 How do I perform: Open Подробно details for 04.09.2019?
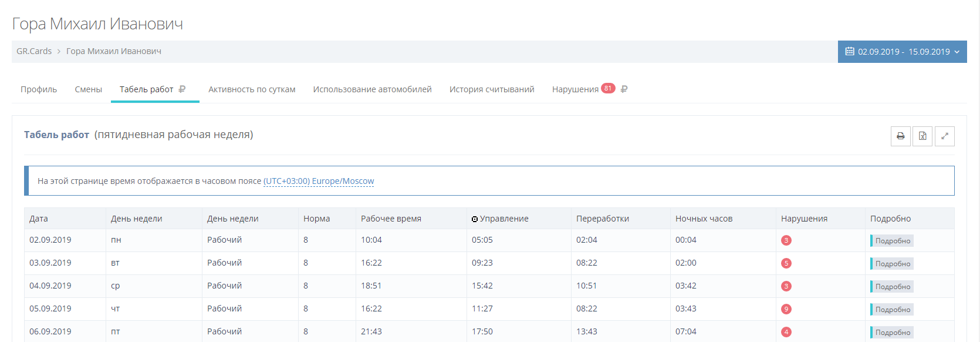892,287
